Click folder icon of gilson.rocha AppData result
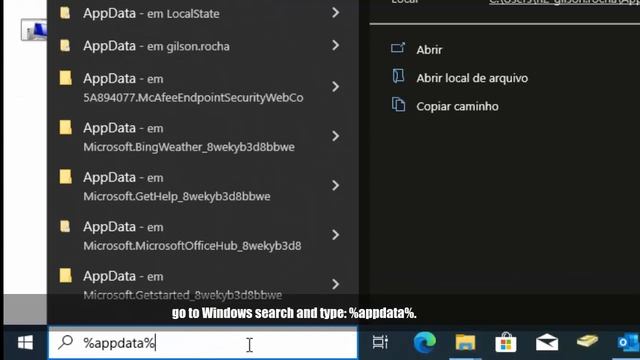 pos(65,45)
